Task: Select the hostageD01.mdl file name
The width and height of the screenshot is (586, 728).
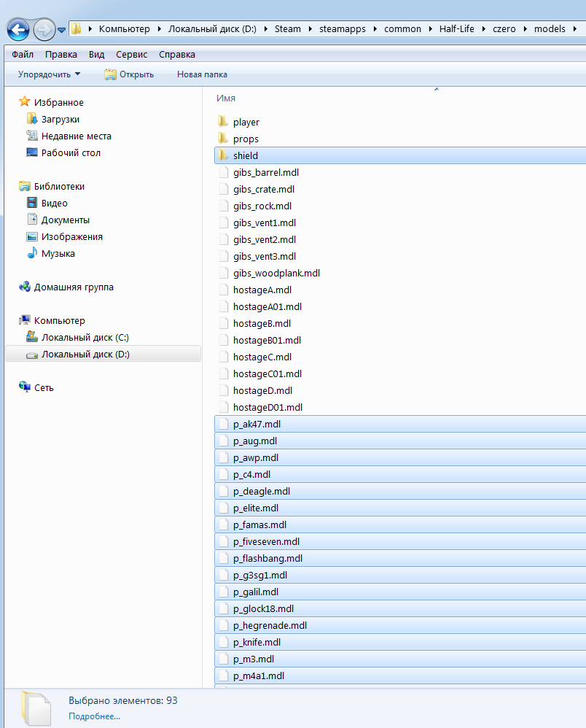Action: tap(267, 407)
